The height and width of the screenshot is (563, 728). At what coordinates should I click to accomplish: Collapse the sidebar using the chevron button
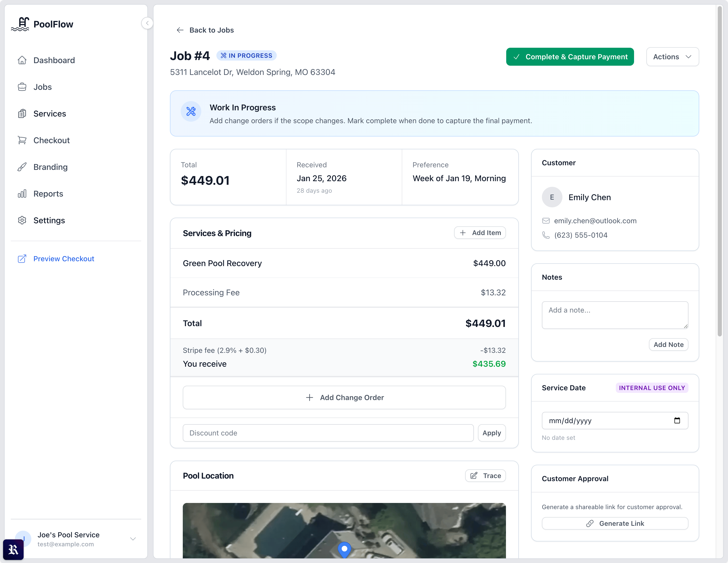pyautogui.click(x=147, y=23)
